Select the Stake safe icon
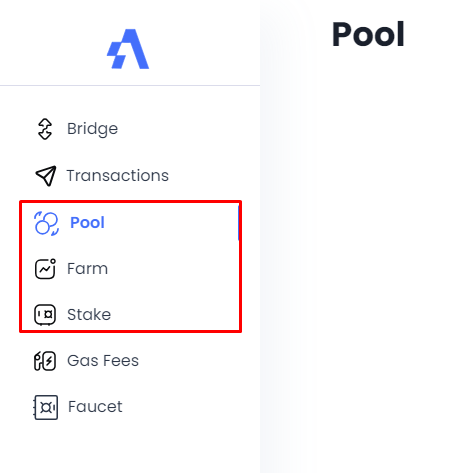 point(45,315)
